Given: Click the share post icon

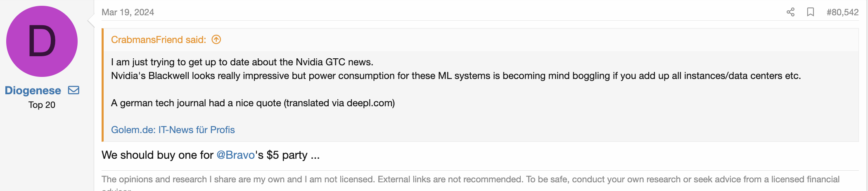Looking at the screenshot, I should (790, 12).
